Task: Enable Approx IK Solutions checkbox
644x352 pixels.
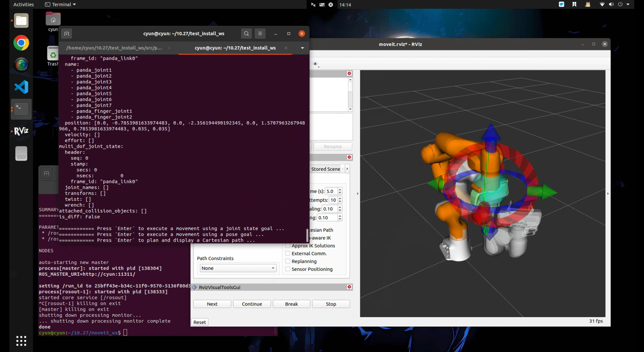Action: 287,246
